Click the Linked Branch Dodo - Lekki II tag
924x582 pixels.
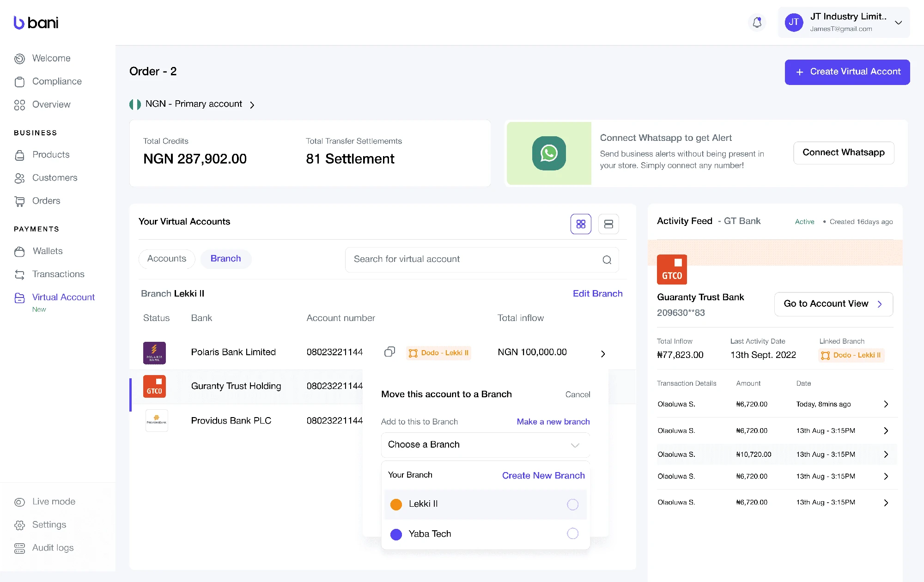[x=851, y=355]
